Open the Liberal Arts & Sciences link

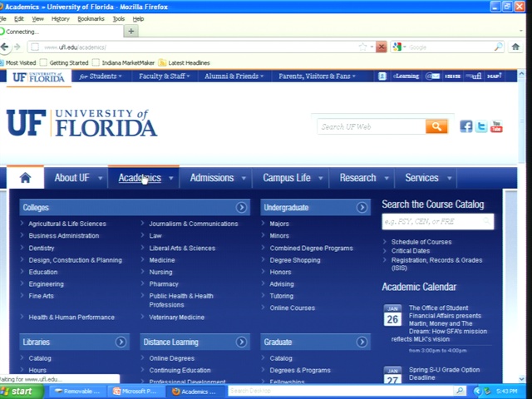182,248
